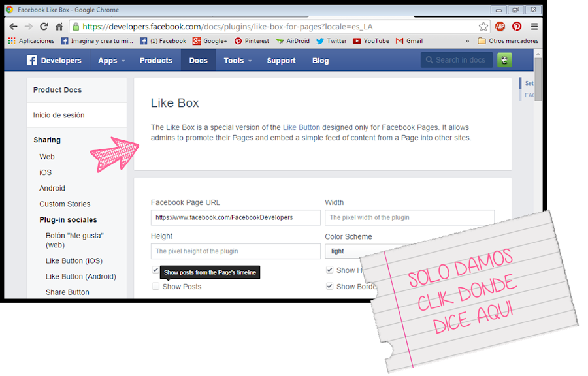Click the Sharing section heading
Screen dimensions: 588x376
pyautogui.click(x=47, y=140)
